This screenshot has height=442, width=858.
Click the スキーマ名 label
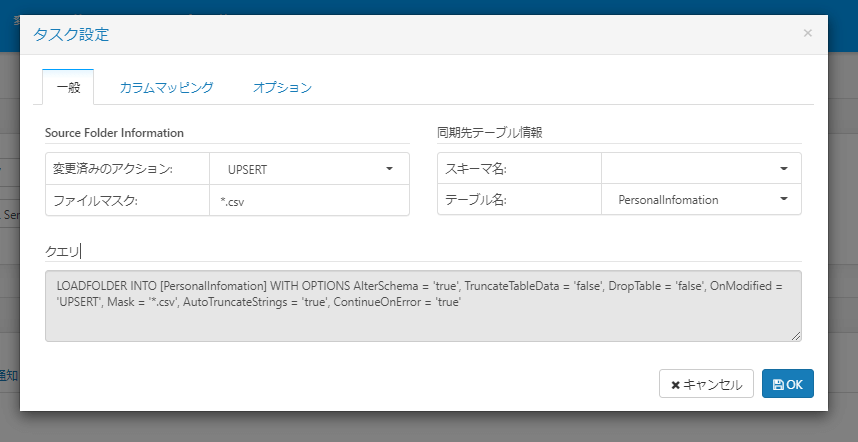pos(476,169)
